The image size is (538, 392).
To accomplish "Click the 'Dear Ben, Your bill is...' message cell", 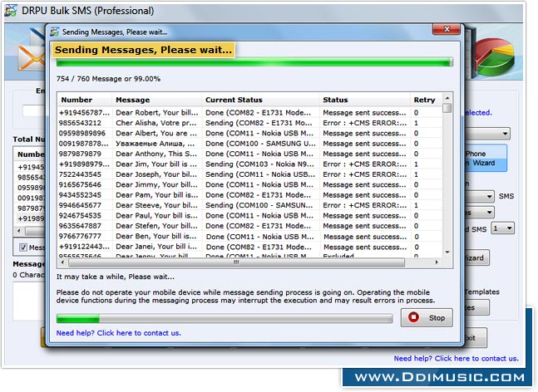I will pyautogui.click(x=156, y=236).
